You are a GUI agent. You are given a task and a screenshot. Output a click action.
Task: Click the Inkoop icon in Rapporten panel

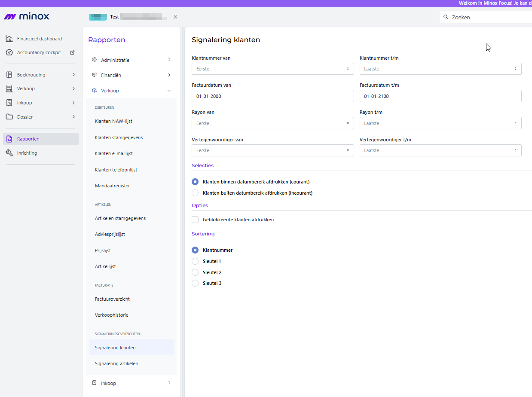click(x=94, y=383)
